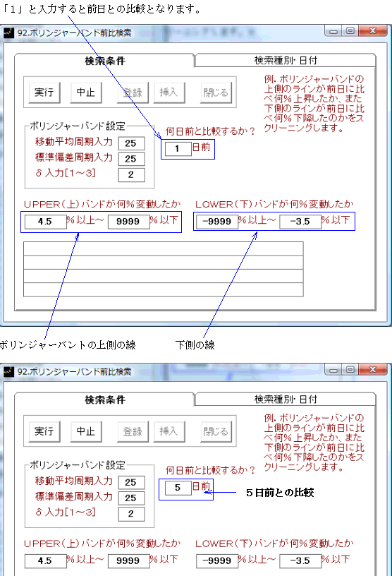The height and width of the screenshot is (576, 392).
Task: Click 登録 button in the lower window
Action: point(133,431)
